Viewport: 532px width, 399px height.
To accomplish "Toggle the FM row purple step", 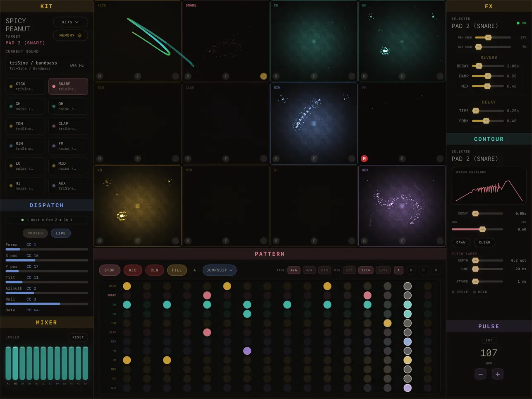I will [247, 351].
